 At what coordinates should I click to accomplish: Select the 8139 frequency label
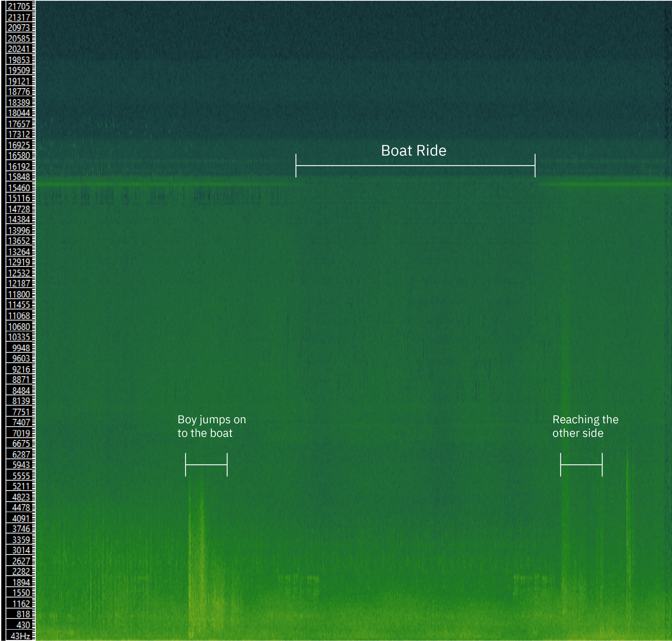pyautogui.click(x=21, y=401)
